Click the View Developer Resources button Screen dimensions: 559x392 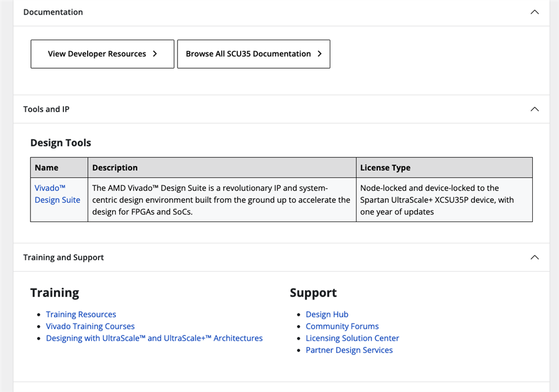pyautogui.click(x=102, y=54)
